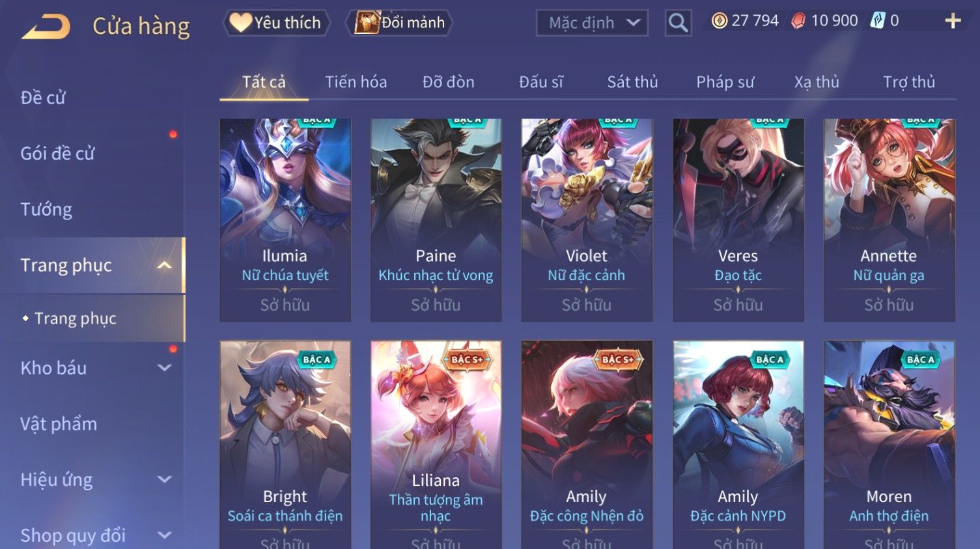The width and height of the screenshot is (980, 549).
Task: Tap the blue voucher currency icon
Action: coord(878,21)
